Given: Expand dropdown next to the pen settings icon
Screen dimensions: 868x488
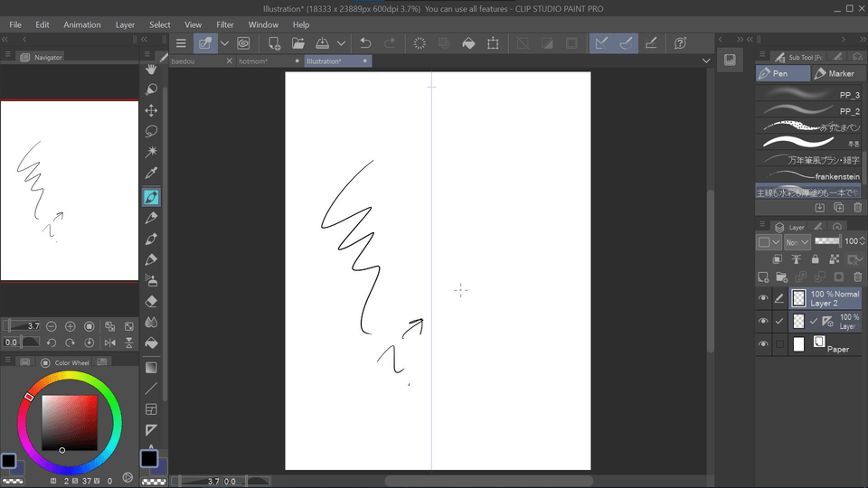Looking at the screenshot, I should (x=224, y=43).
